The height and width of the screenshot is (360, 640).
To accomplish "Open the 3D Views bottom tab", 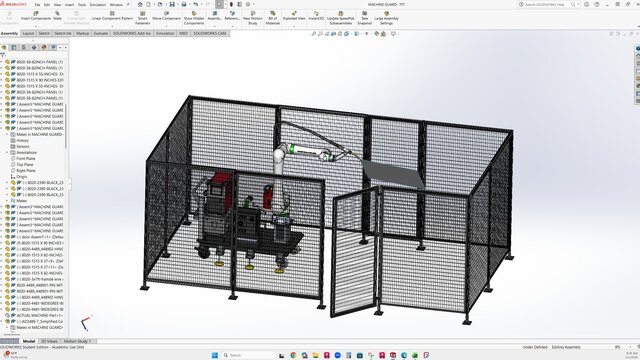I will [49, 341].
